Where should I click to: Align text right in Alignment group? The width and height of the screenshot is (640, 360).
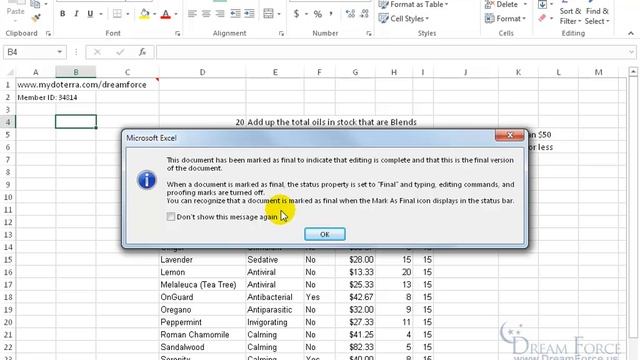coord(220,14)
